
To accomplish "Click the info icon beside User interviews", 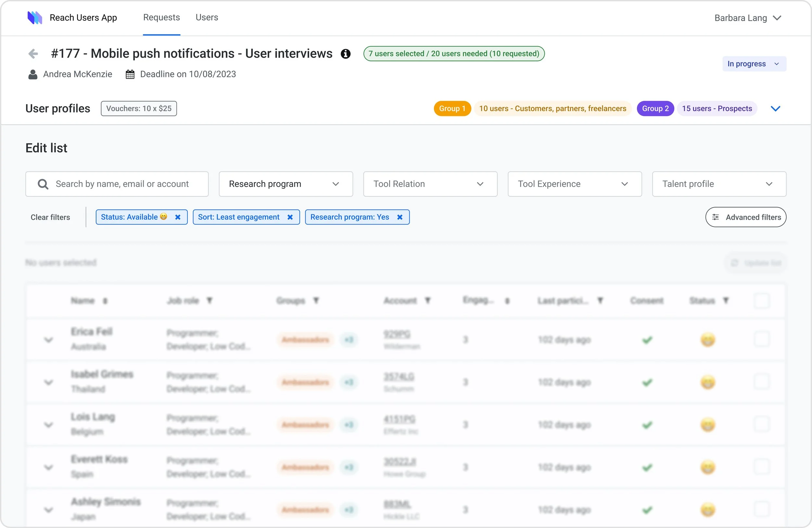I will 346,54.
